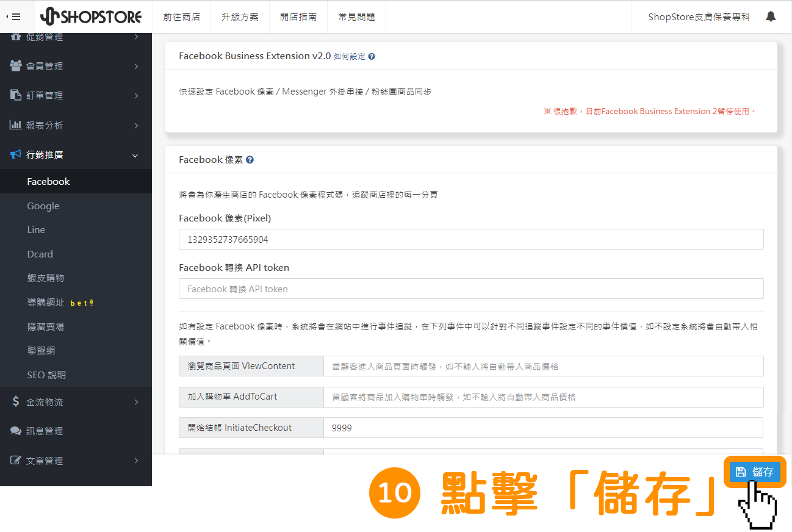The image size is (792, 532).
Task: Click the 瀏覽商品頁面 ViewContent label
Action: 251,366
